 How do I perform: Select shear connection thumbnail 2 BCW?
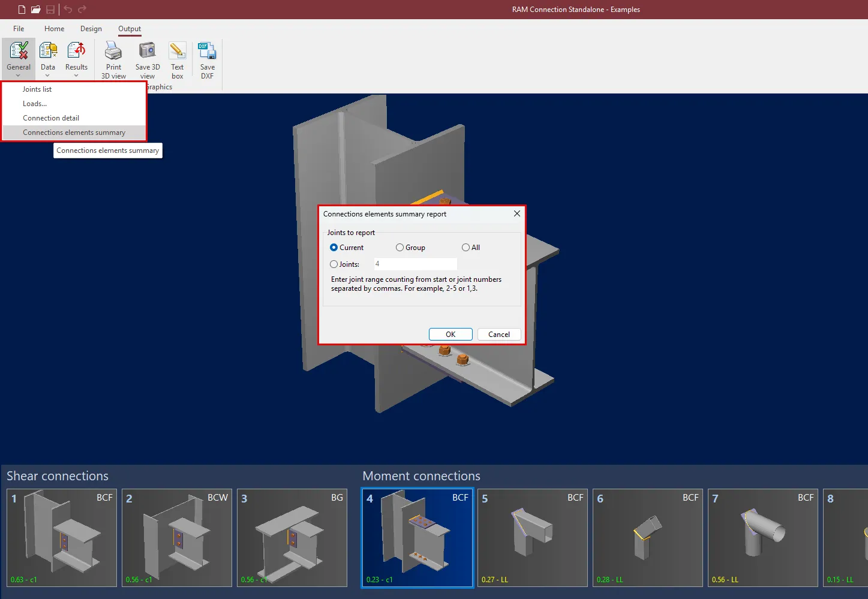177,538
